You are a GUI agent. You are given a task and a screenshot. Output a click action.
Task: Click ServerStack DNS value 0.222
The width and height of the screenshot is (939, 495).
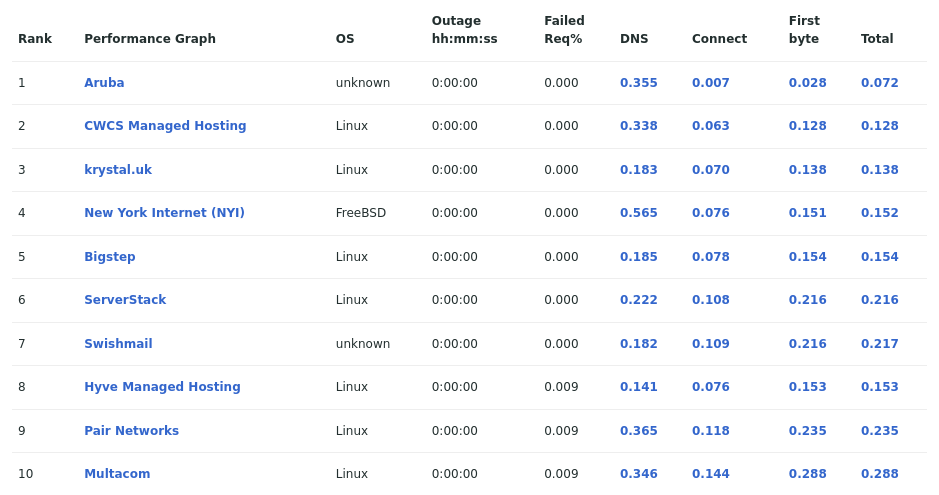pos(638,299)
